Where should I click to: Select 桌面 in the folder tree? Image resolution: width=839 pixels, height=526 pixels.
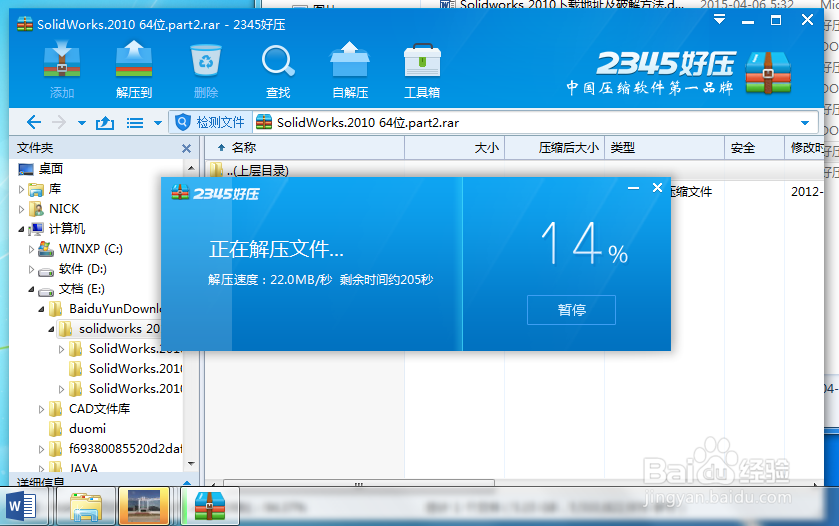[x=51, y=169]
